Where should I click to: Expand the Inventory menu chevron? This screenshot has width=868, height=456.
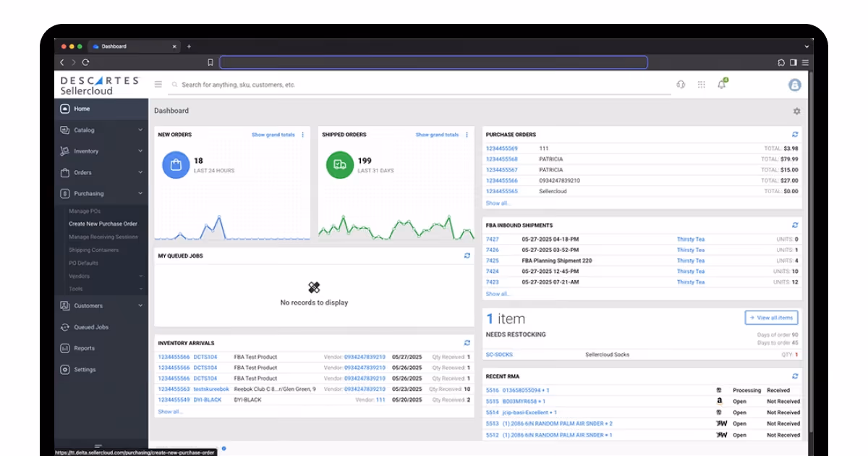pos(140,151)
